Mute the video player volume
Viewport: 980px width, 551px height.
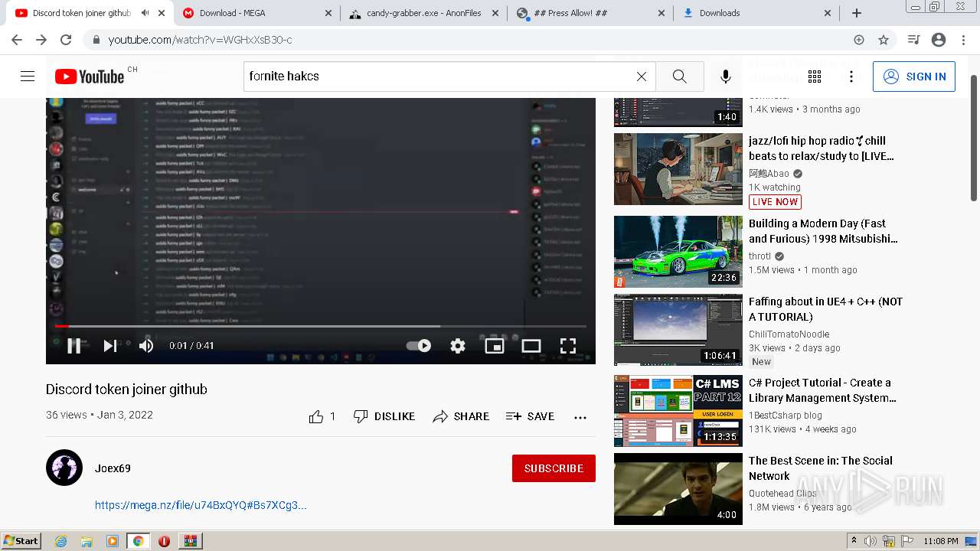(x=146, y=346)
